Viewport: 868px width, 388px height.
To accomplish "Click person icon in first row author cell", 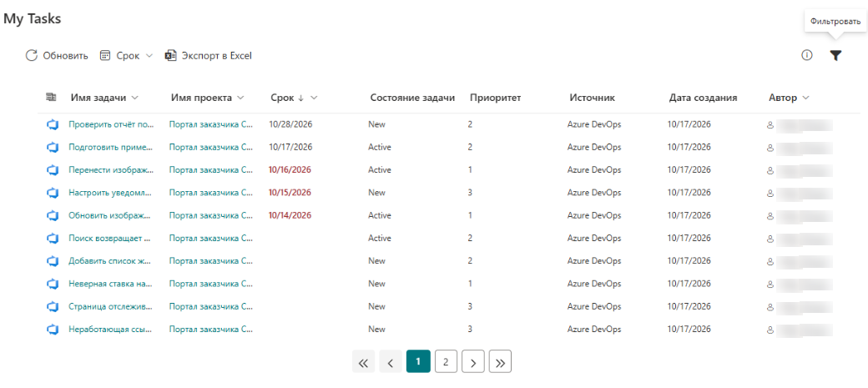I will pyautogui.click(x=770, y=125).
